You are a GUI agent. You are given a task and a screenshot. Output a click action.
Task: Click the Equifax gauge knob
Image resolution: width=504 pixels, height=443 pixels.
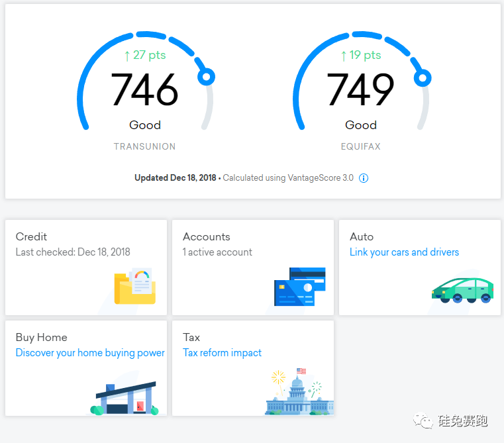click(423, 77)
